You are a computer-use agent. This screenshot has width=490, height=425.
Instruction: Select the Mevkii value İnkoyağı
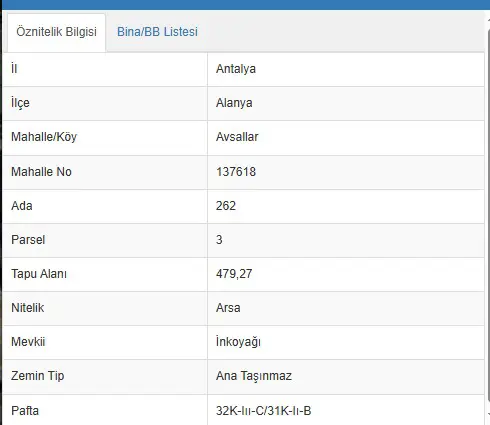(238, 342)
